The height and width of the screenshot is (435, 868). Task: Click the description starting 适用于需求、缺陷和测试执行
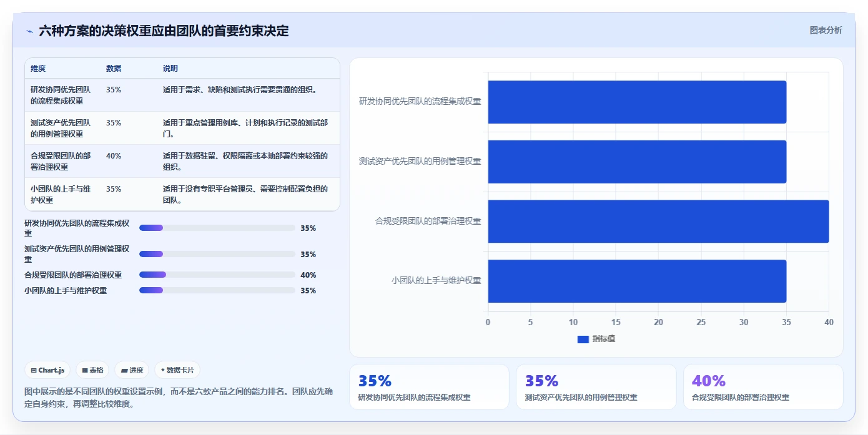tap(240, 90)
